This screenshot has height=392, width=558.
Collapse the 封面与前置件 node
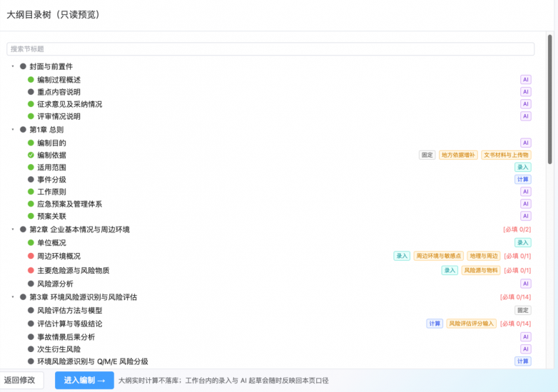pos(13,66)
